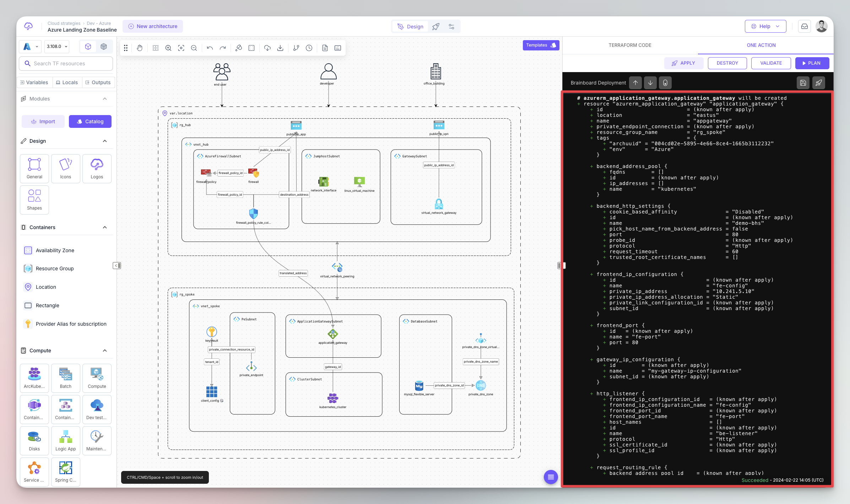
Task: Select the Logos design category
Action: point(97,169)
